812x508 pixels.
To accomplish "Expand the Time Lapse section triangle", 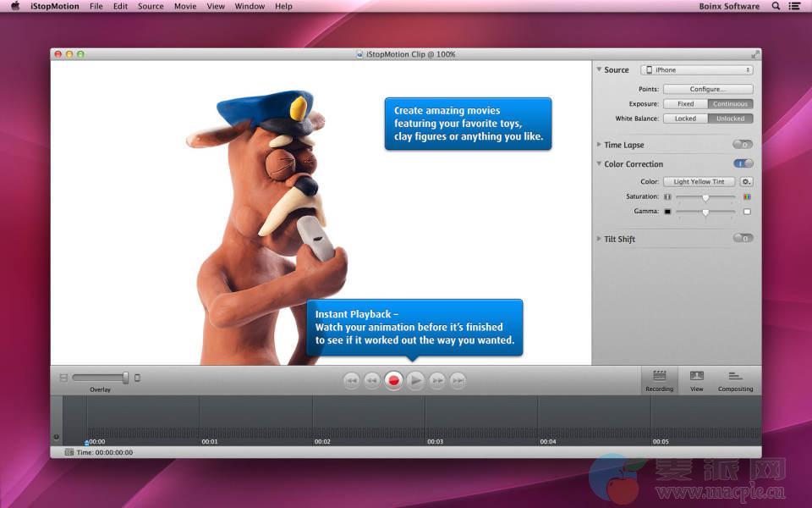I will coord(599,145).
